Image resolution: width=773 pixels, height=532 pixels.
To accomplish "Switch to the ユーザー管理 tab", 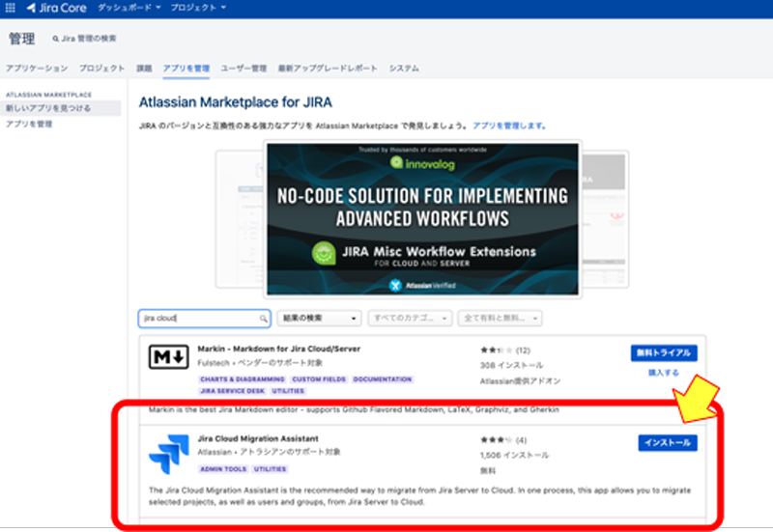I will (243, 69).
